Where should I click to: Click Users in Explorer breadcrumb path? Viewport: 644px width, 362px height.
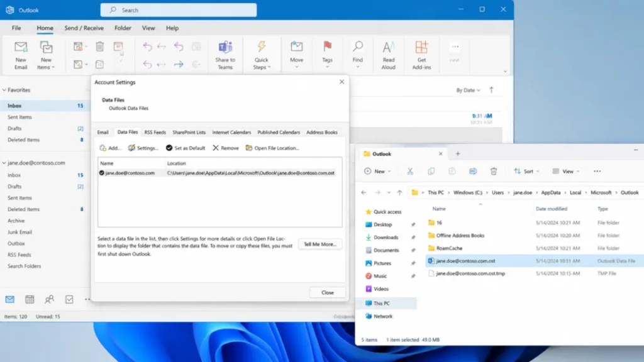coord(497,192)
